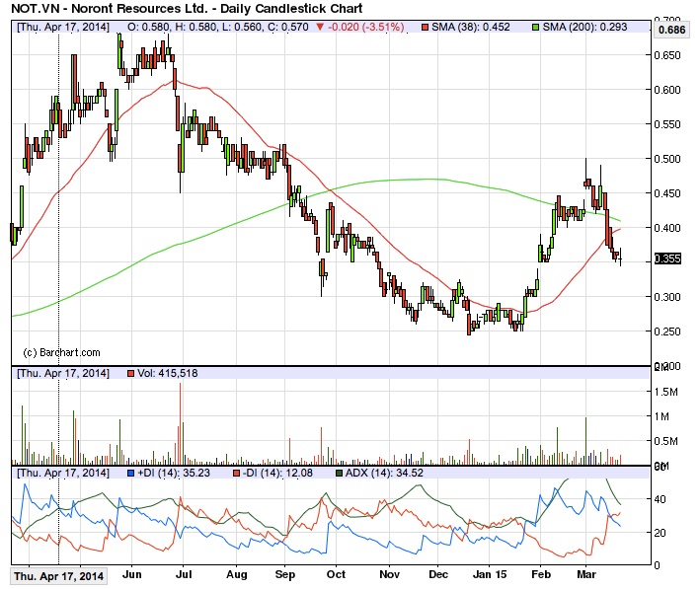Click the ADX (14) green legend swatch
The width and height of the screenshot is (700, 589).
pos(340,473)
